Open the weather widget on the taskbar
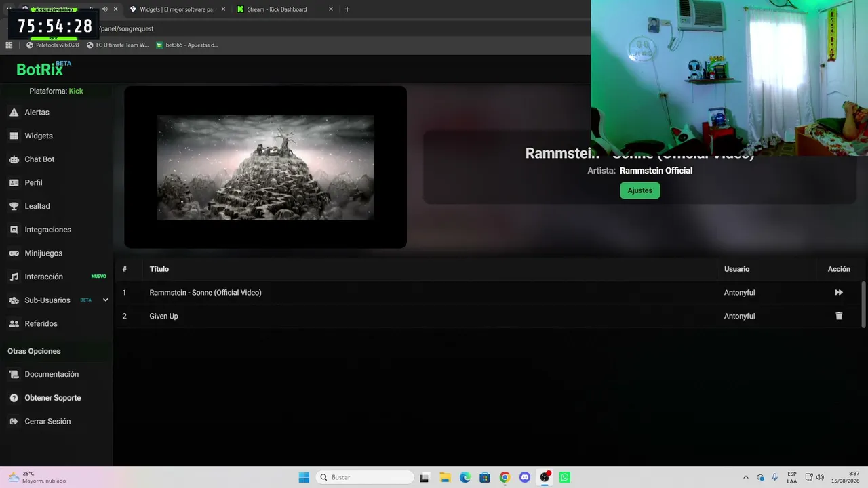The width and height of the screenshot is (868, 488). point(37,477)
